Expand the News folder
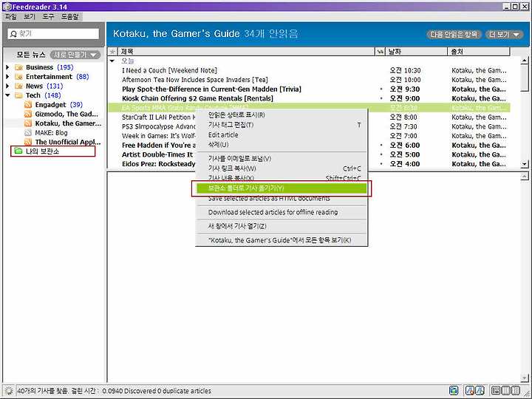 [x=7, y=86]
